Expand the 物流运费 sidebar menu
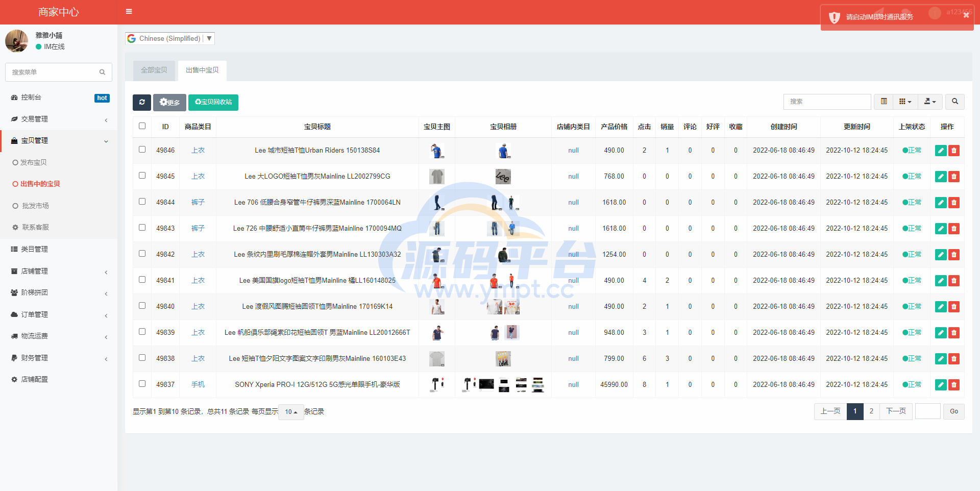 pos(59,336)
